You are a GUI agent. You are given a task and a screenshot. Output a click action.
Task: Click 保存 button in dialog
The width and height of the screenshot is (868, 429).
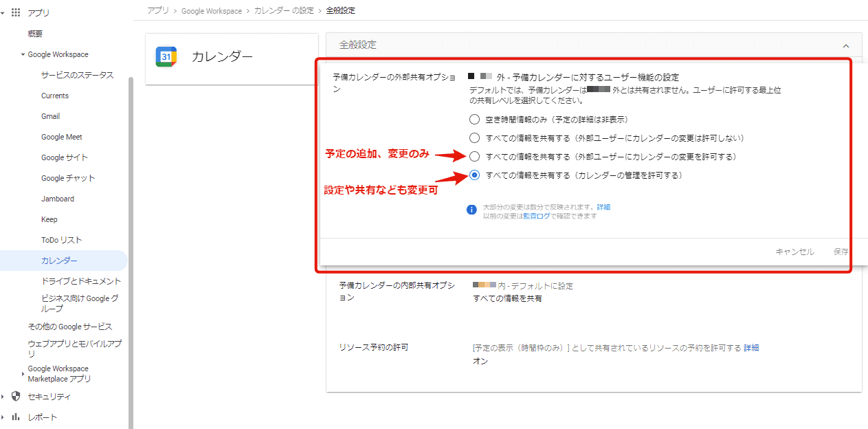pos(841,252)
